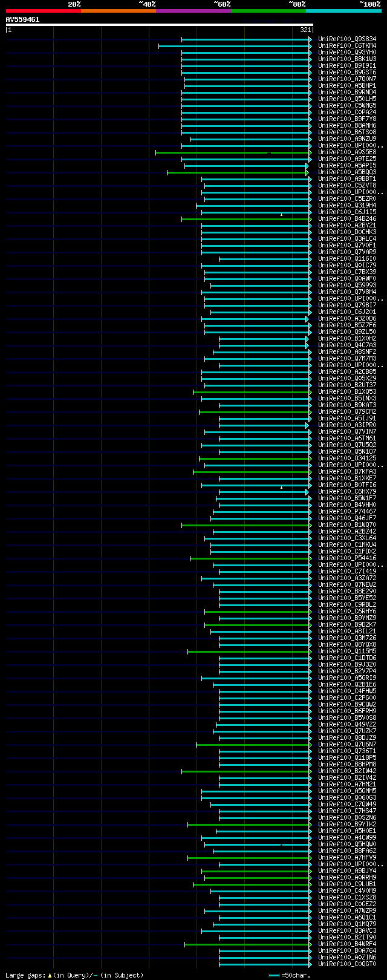Click the query-gap marker on the UniRef100_B0TFI6 row

click(281, 488)
